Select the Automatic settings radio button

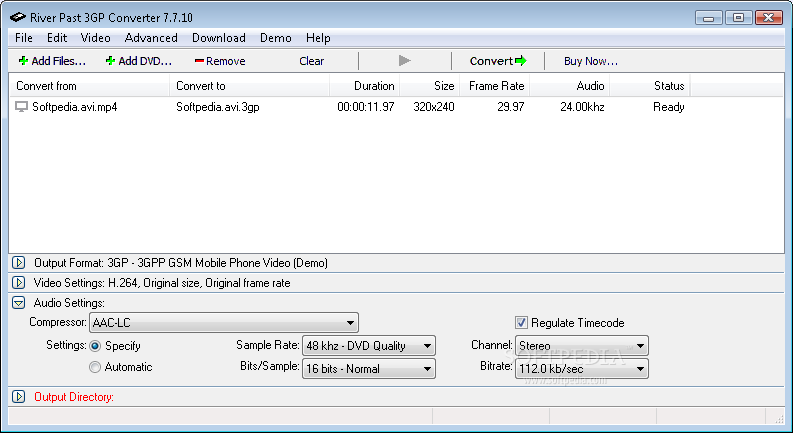pos(95,367)
